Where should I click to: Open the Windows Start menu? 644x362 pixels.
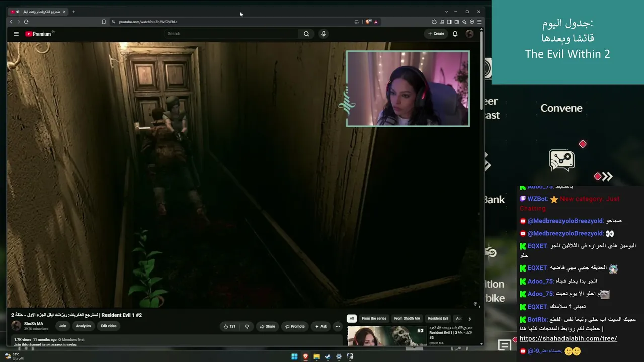tap(294, 357)
